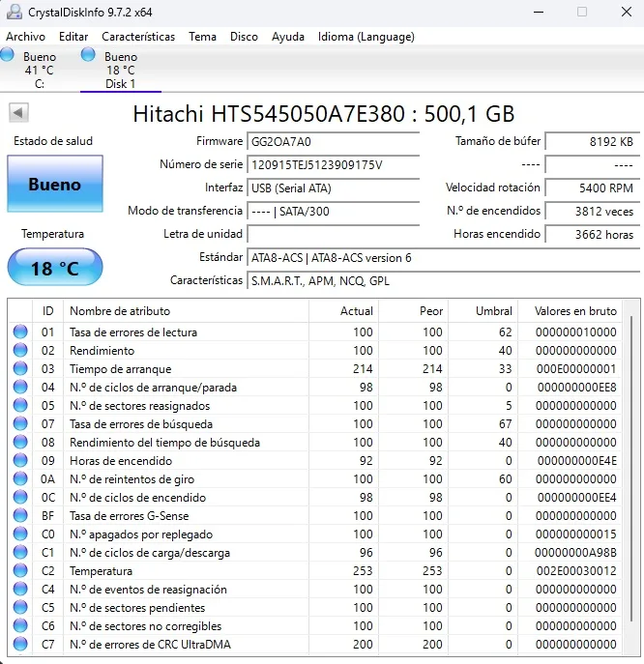Select the C: drive status orb
This screenshot has height=664, width=644.
(8, 55)
